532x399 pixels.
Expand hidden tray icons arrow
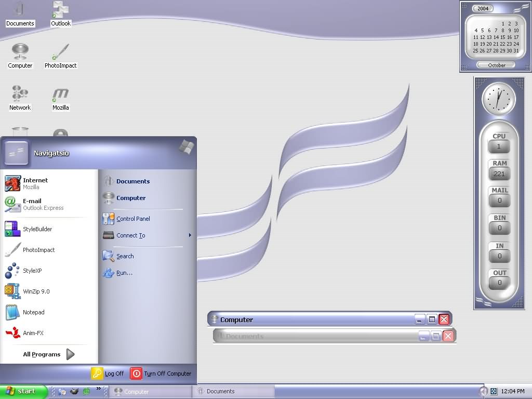click(483, 392)
